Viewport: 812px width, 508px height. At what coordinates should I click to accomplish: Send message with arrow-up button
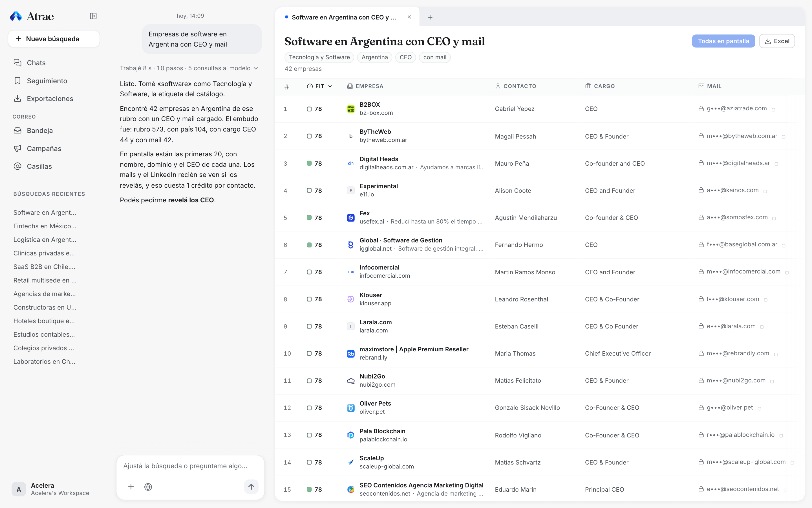251,487
